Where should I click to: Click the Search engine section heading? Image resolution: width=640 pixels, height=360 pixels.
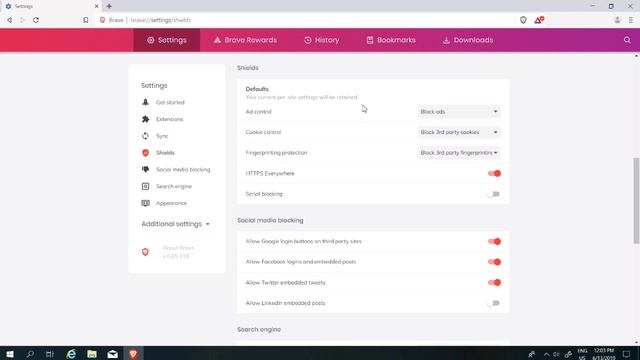point(259,329)
